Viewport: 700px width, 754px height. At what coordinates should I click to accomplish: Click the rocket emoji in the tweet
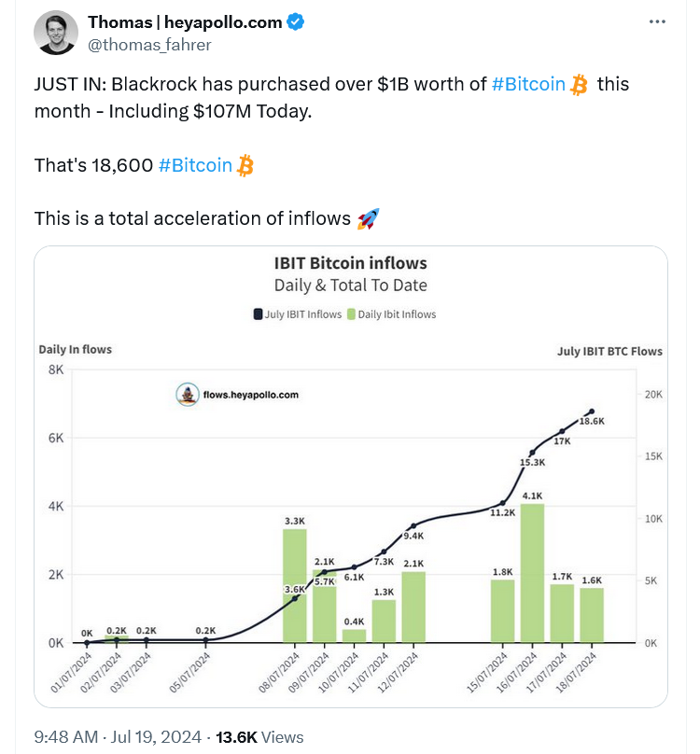click(368, 218)
